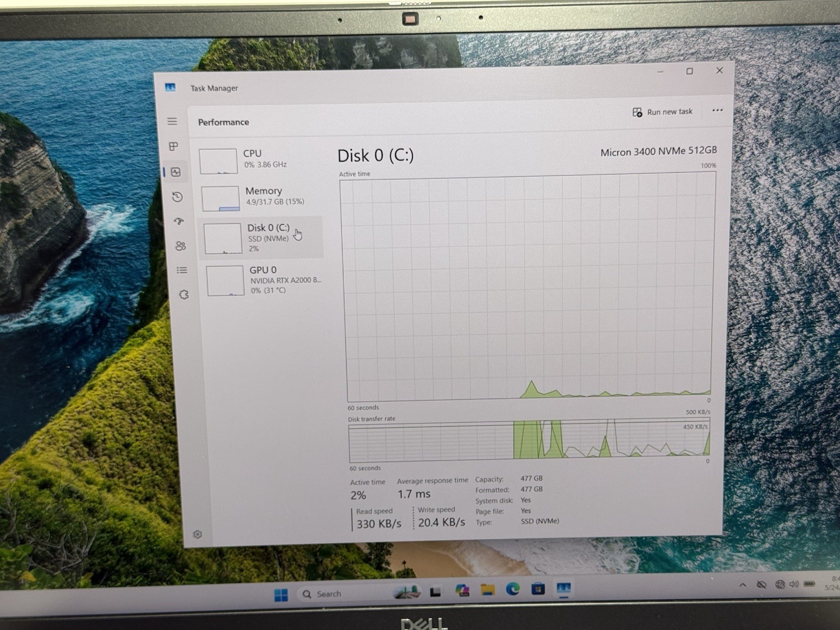
Task: Open network status tray icon
Action: [x=780, y=584]
